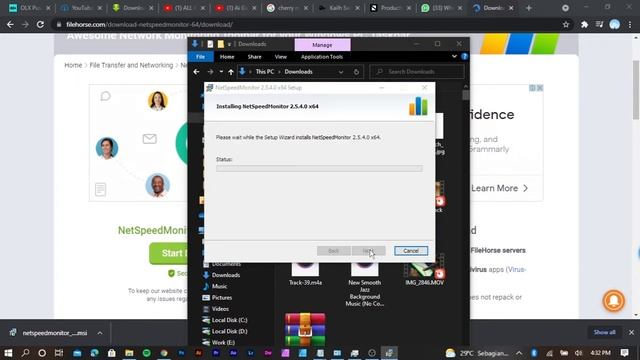
Task: Open Quick Access Toolbar customize dropdown
Action: tap(229, 44)
